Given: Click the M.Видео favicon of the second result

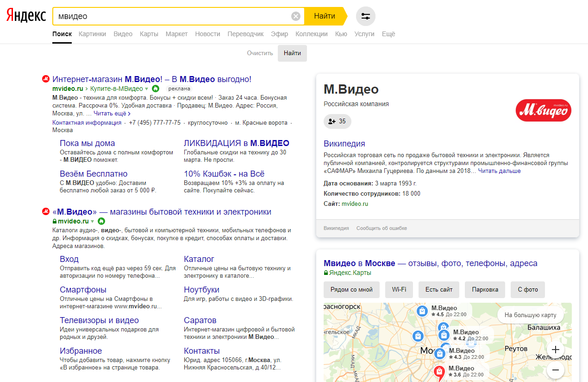Looking at the screenshot, I should point(46,212).
